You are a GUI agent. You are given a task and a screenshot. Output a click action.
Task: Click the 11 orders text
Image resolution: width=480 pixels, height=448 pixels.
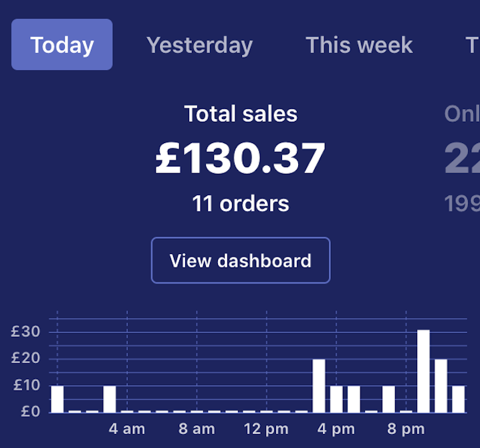click(241, 203)
